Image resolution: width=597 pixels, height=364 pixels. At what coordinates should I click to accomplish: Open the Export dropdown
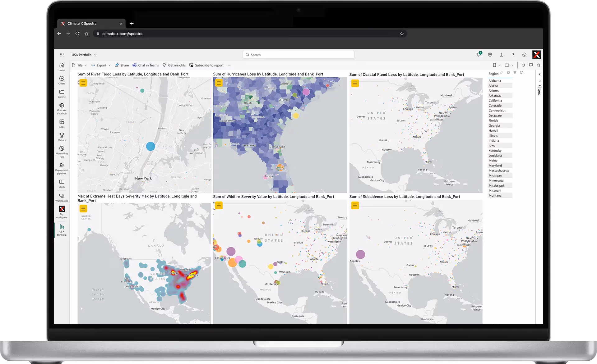tap(101, 65)
